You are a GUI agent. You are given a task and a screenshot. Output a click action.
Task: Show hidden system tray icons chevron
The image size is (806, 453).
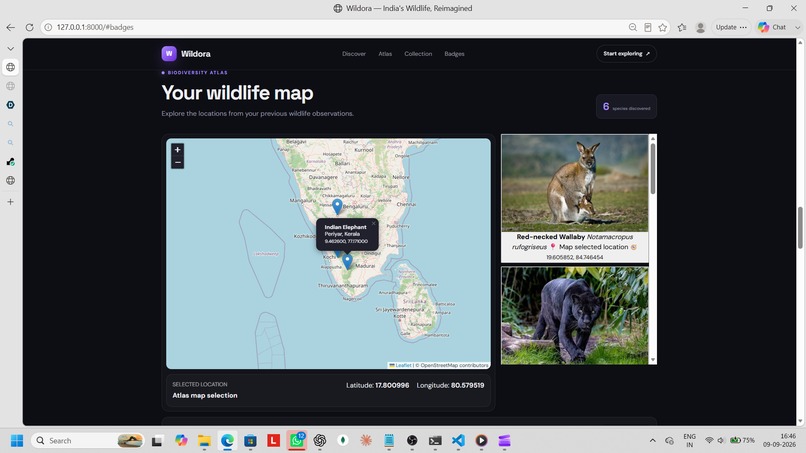coord(652,441)
